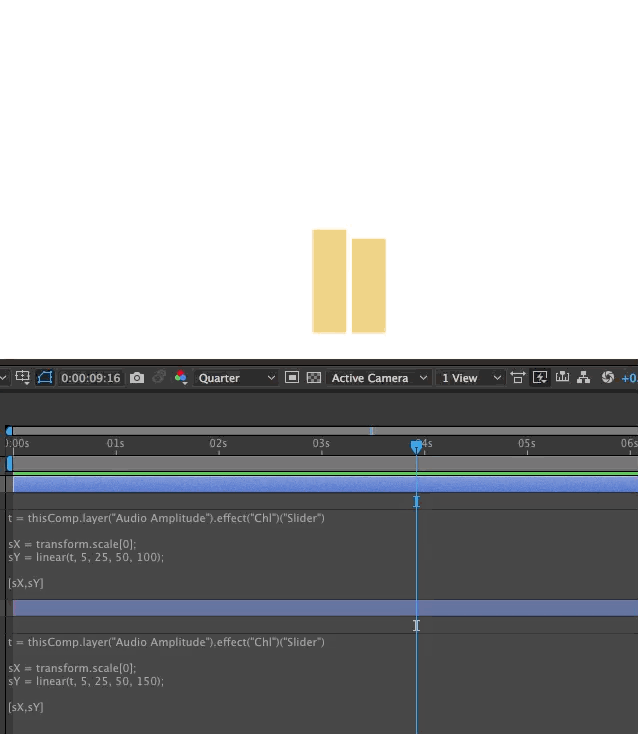Click the first 'sX = transform.scale[0];' line
Image resolution: width=638 pixels, height=734 pixels.
[72, 544]
